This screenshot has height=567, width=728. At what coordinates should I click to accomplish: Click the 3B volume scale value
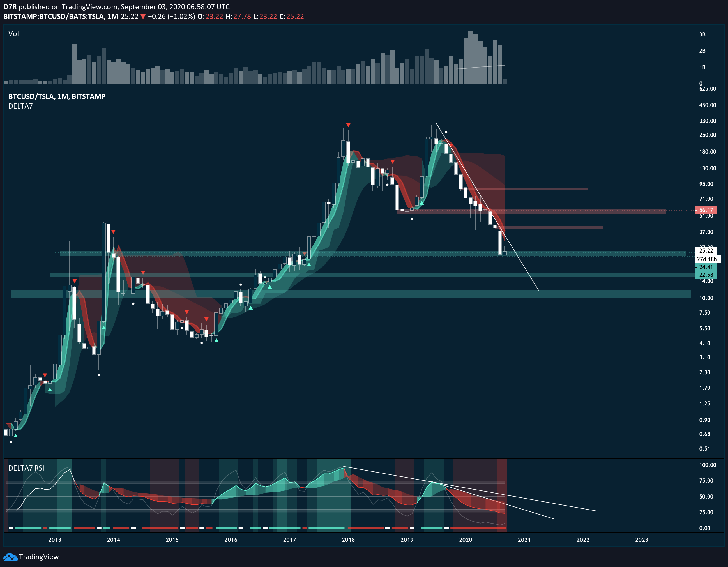pos(702,35)
